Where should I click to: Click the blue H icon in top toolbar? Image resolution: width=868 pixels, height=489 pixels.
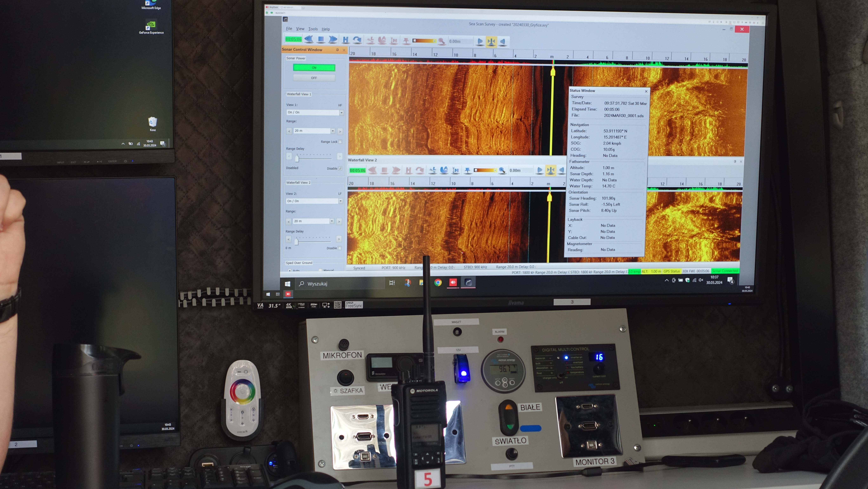(345, 40)
